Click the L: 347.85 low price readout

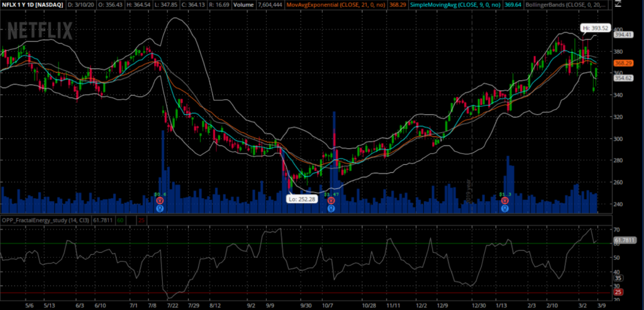tap(165, 4)
